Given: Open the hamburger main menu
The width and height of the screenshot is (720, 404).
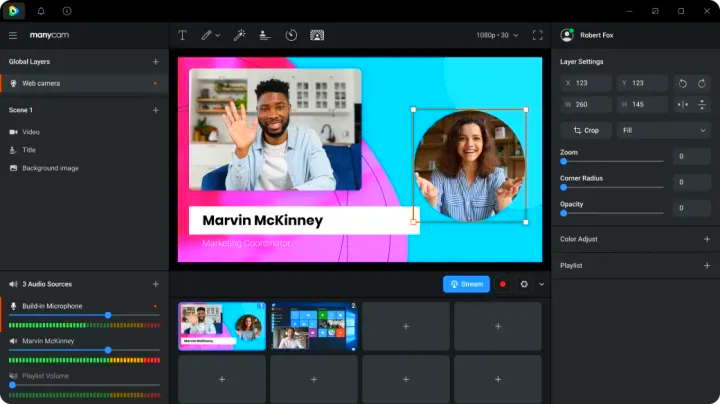Looking at the screenshot, I should 13,35.
